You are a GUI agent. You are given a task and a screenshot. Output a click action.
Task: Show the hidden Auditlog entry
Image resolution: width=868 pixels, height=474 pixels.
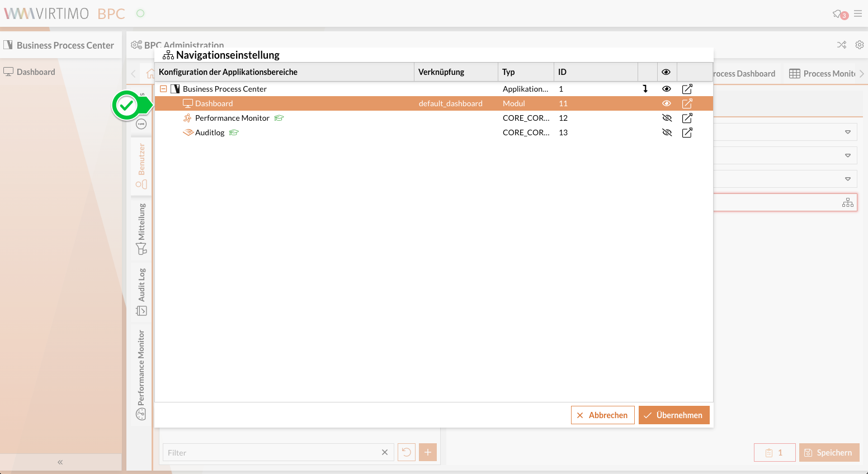tap(666, 132)
